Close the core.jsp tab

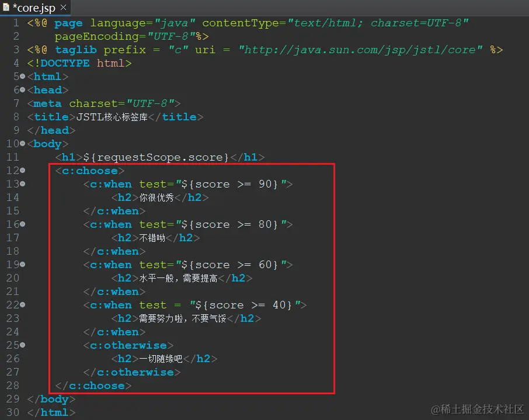point(64,8)
